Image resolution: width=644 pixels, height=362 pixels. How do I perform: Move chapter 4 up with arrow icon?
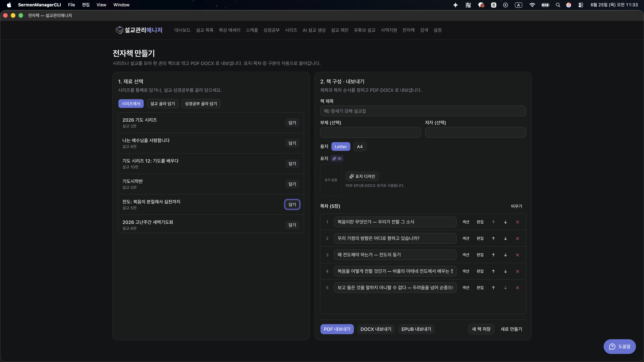coord(493,271)
